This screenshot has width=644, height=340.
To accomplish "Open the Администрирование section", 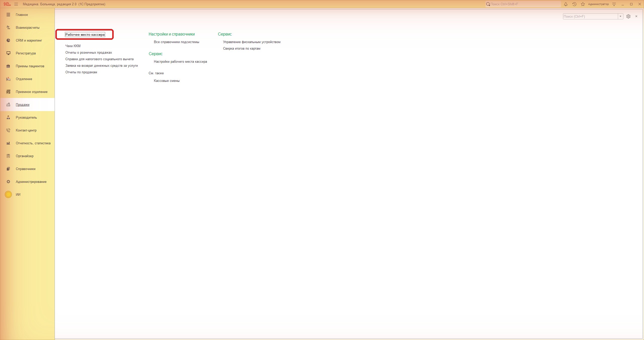I will click(x=27, y=182).
